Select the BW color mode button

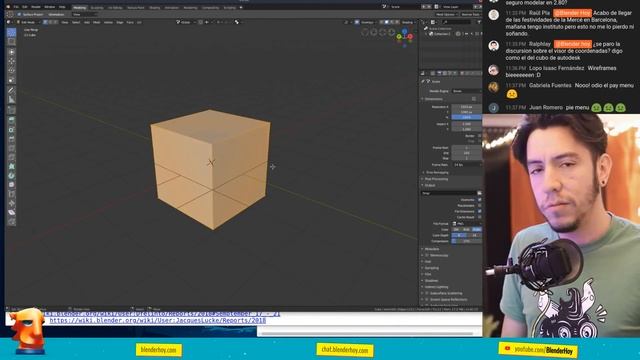456,229
